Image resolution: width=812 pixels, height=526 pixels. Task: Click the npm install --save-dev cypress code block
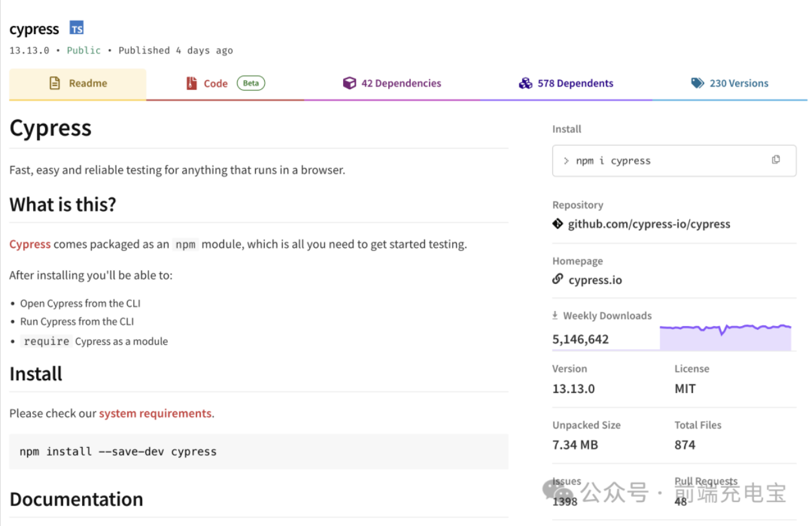258,452
